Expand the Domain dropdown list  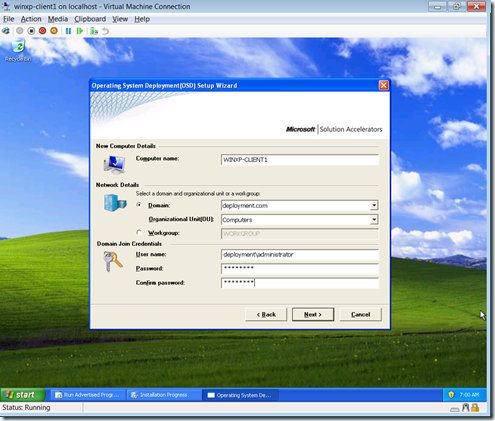coord(374,205)
